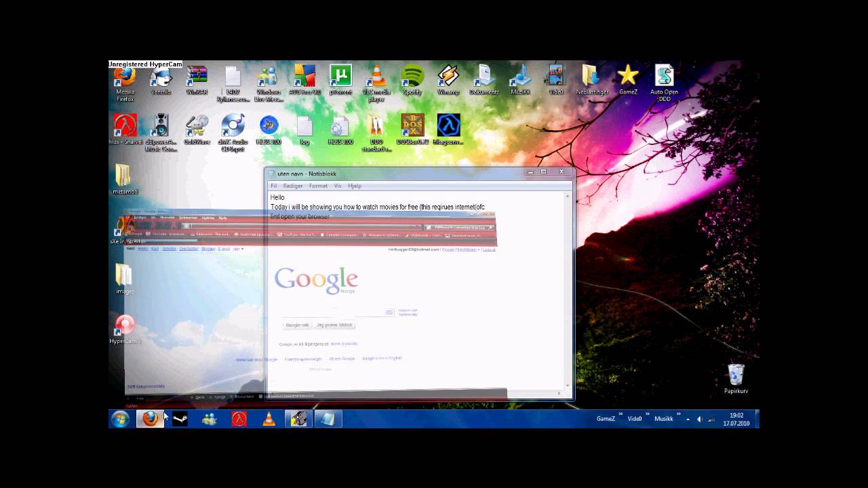This screenshot has height=488, width=868.
Task: Click the Jeg prøver lykken button
Action: click(335, 325)
